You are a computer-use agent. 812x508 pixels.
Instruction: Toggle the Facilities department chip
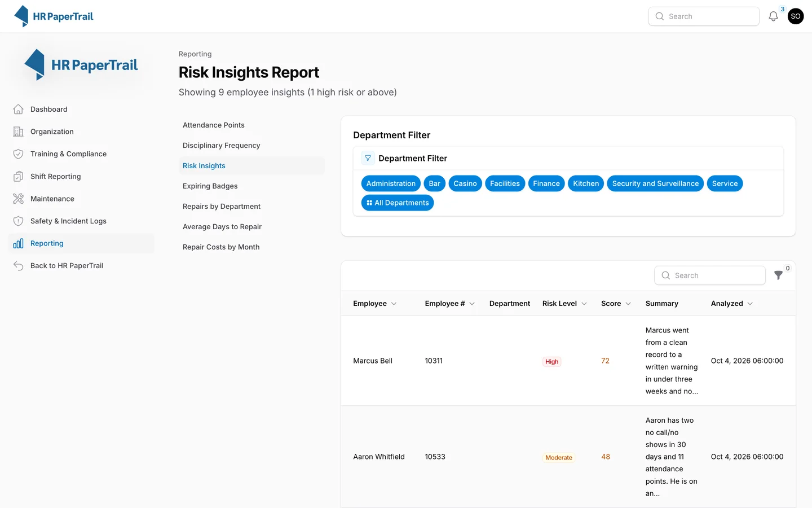505,183
